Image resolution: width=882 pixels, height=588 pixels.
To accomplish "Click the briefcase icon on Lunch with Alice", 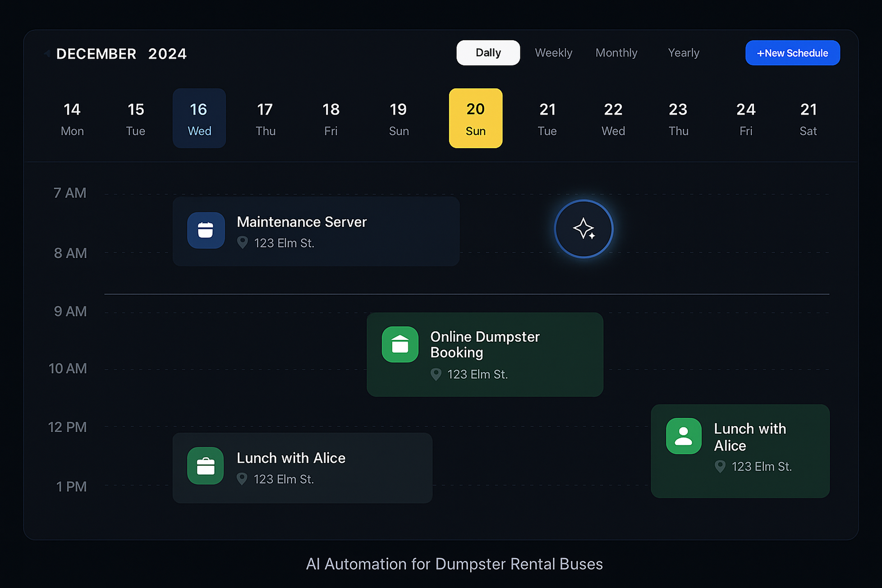I will click(205, 466).
